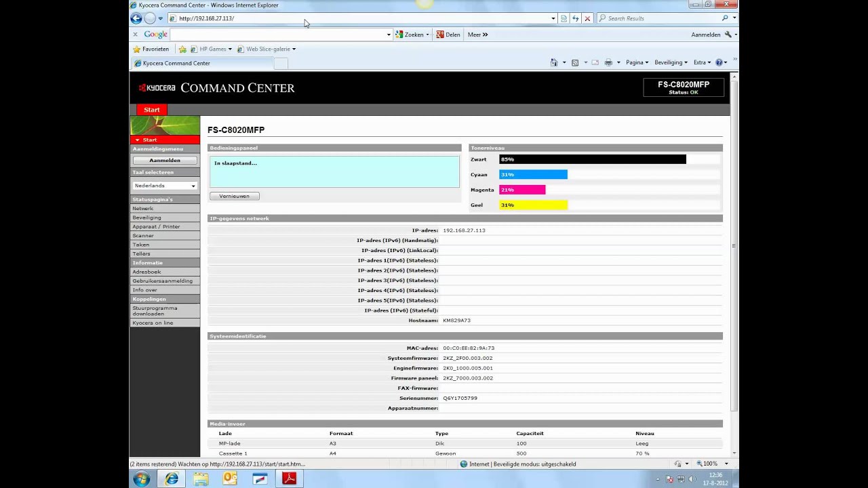Open the Google search field dropdown arrow
The height and width of the screenshot is (488, 868).
click(389, 35)
